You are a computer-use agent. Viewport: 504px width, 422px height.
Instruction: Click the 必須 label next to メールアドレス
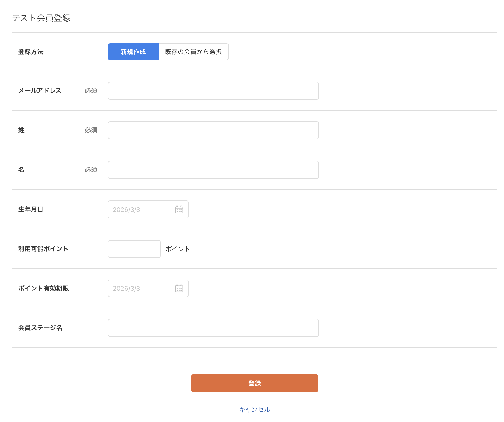pyautogui.click(x=91, y=90)
